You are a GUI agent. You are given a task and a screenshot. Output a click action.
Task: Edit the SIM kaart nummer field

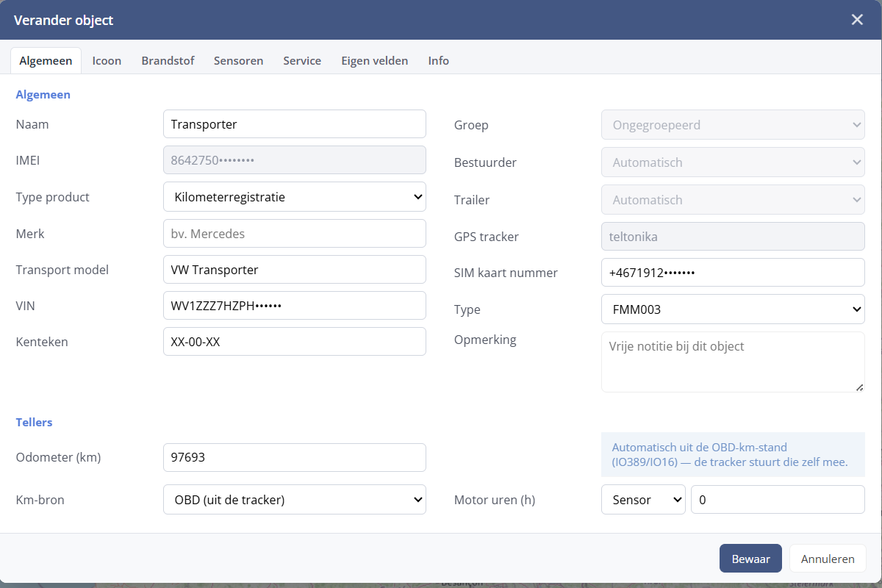[x=733, y=273]
